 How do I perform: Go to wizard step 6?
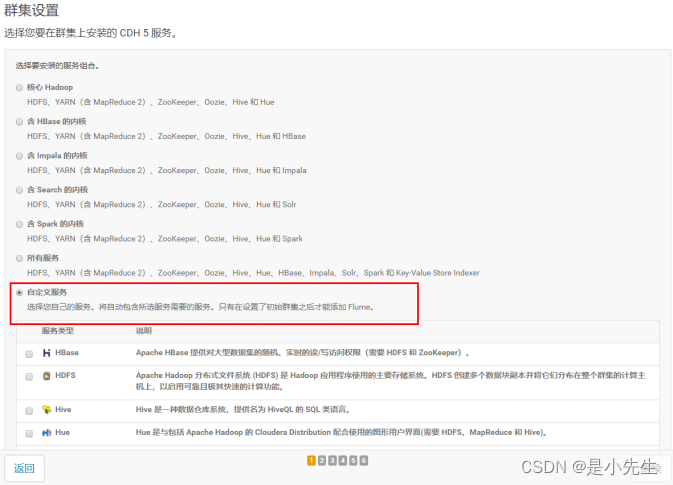tap(364, 461)
